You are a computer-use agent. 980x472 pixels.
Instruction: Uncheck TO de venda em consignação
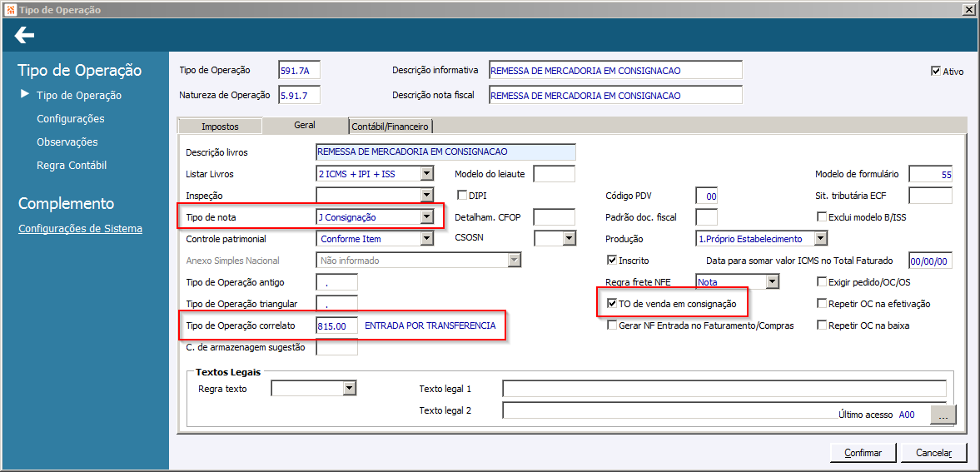tap(613, 304)
